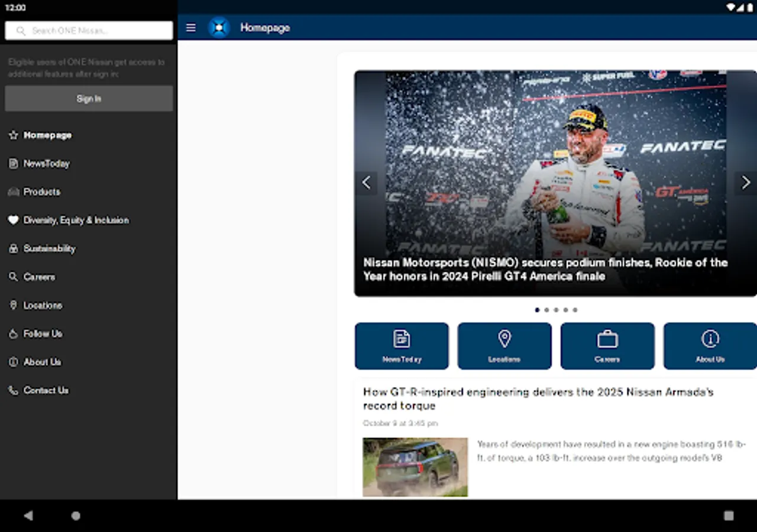Click the NewsToday sidebar document icon

(x=13, y=163)
